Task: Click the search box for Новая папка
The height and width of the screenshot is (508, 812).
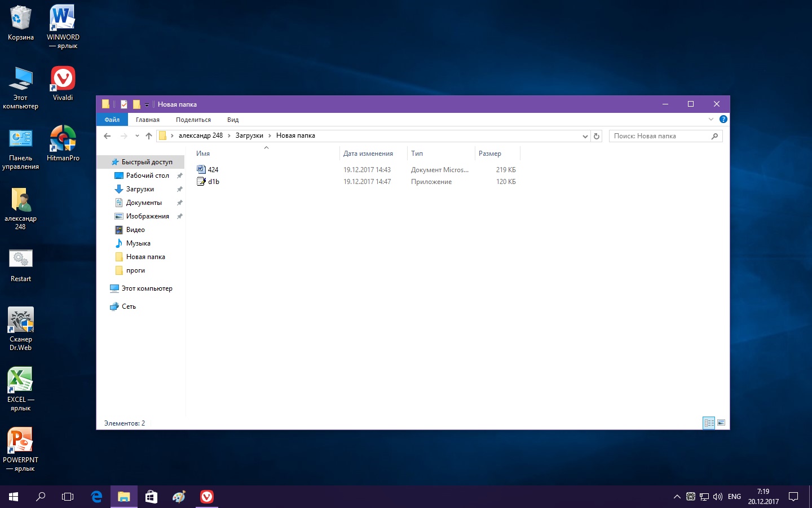Action: [660, 136]
